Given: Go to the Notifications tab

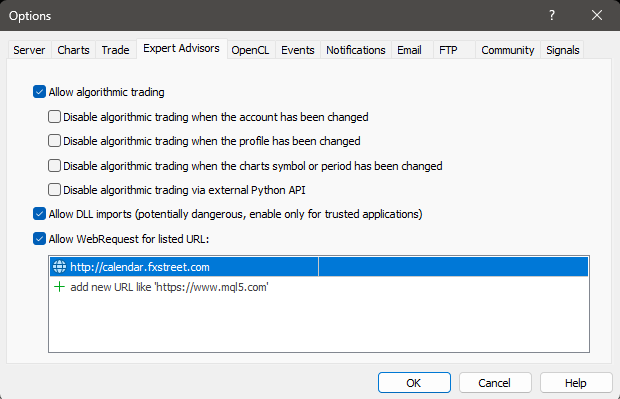Looking at the screenshot, I should (x=355, y=50).
